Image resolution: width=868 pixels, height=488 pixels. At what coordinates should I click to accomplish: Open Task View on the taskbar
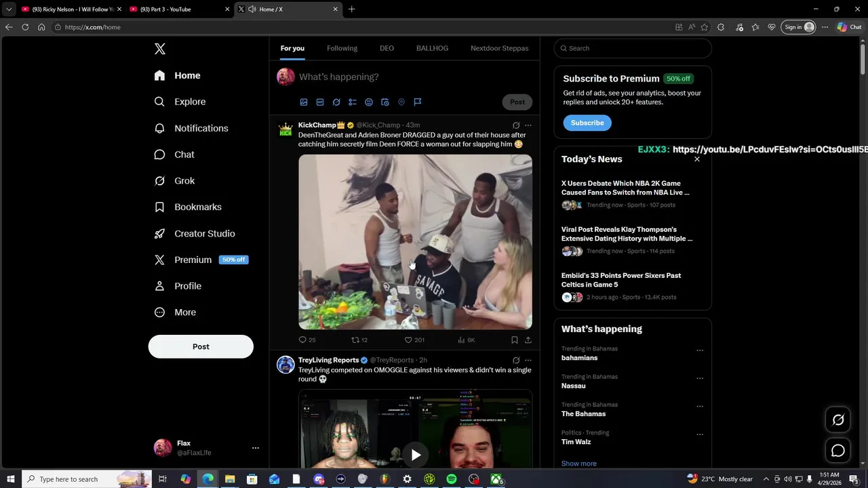coord(163,479)
